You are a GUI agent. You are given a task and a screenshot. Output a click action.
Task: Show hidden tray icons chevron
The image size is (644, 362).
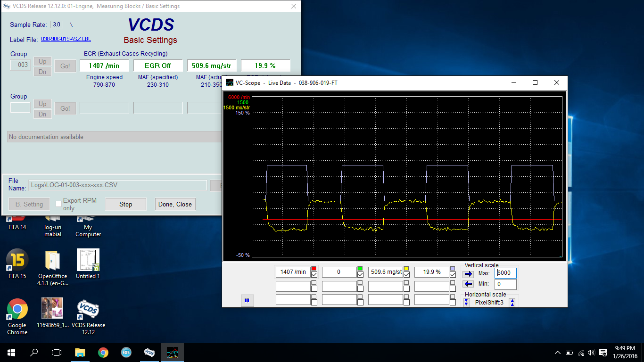(558, 353)
